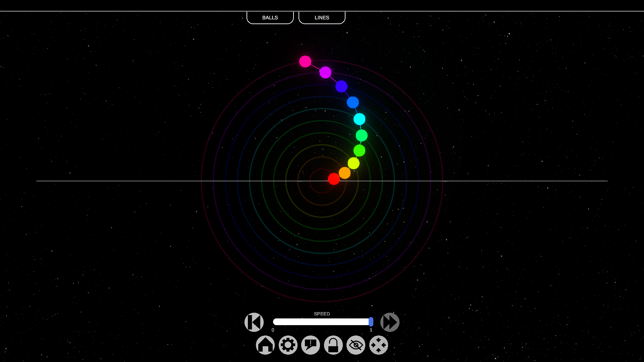Restart animation with skip-to-start button
This screenshot has height=362, width=644.
click(254, 322)
